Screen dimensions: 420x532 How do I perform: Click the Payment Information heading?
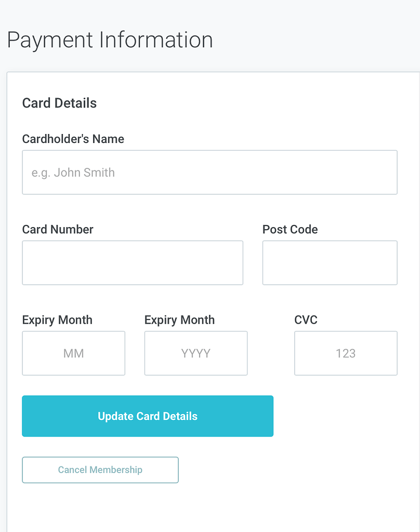pyautogui.click(x=109, y=39)
